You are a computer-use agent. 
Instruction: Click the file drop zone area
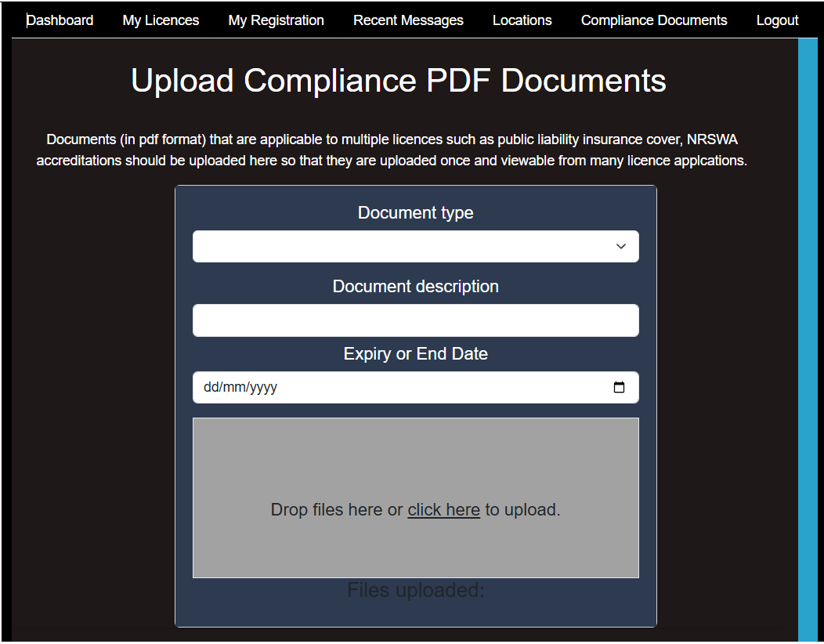(415, 497)
